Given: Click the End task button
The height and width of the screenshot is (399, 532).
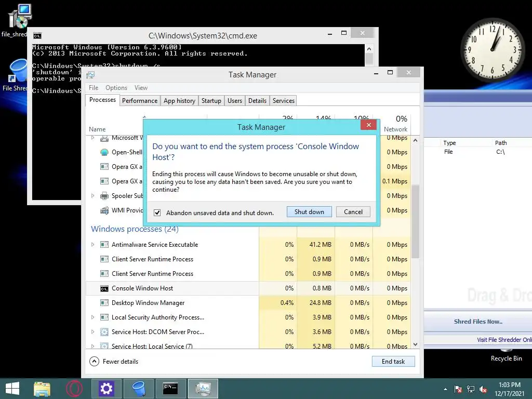Looking at the screenshot, I should [x=393, y=362].
